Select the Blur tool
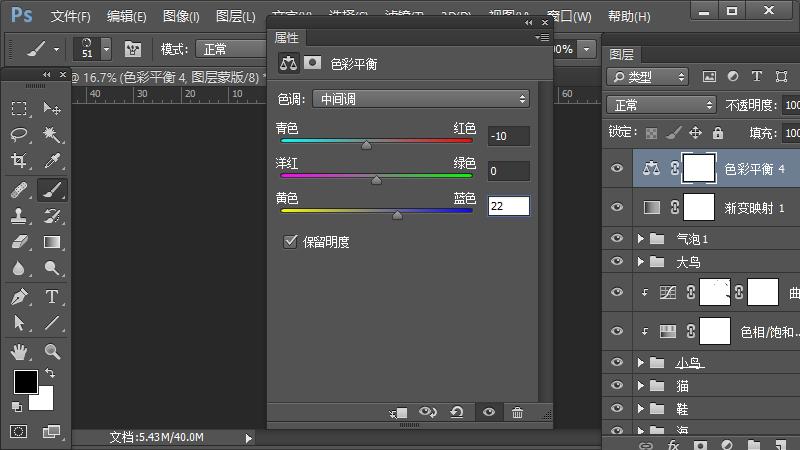Screen dimensions: 800x450 (19, 268)
